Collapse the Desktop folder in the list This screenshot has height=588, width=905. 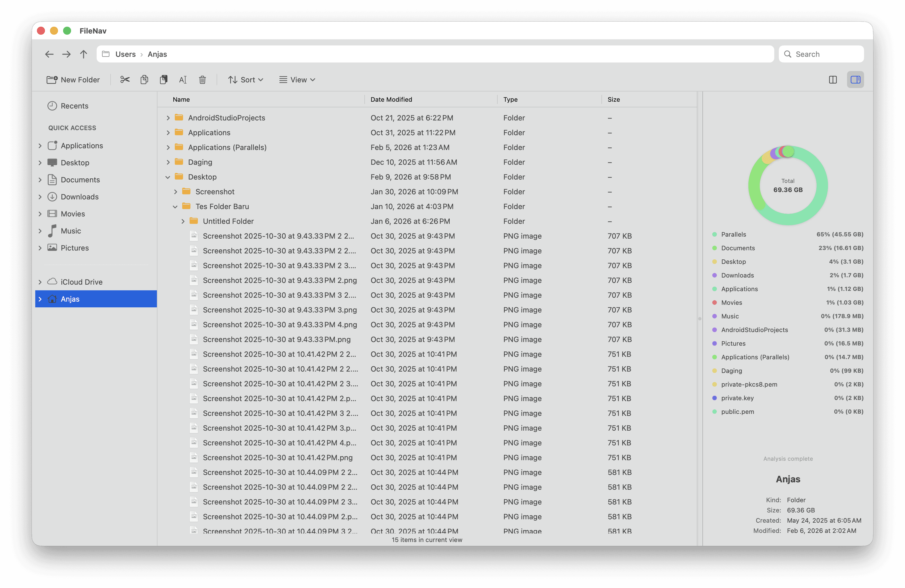[x=168, y=177]
